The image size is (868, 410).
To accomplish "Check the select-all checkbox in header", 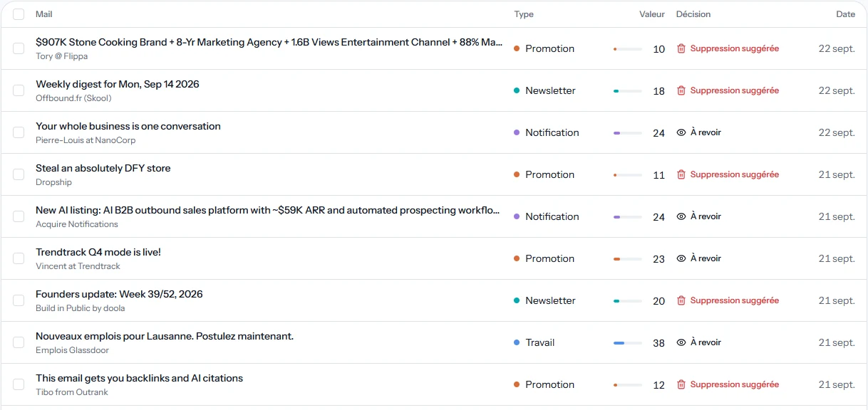I will [x=19, y=14].
